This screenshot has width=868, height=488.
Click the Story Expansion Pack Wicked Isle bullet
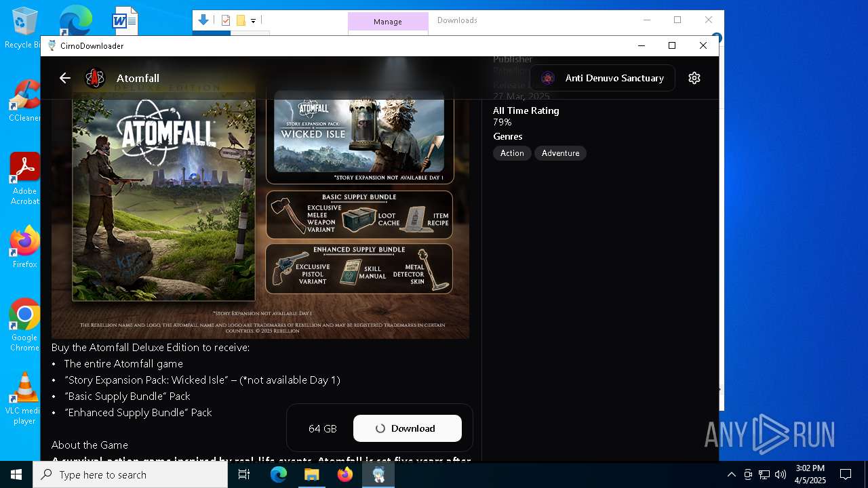[202, 380]
